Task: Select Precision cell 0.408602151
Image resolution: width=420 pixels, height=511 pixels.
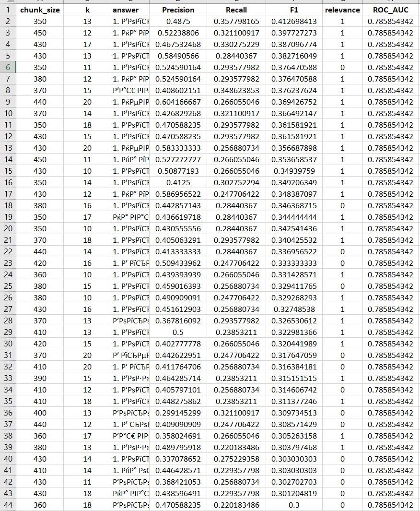Action: point(178,91)
